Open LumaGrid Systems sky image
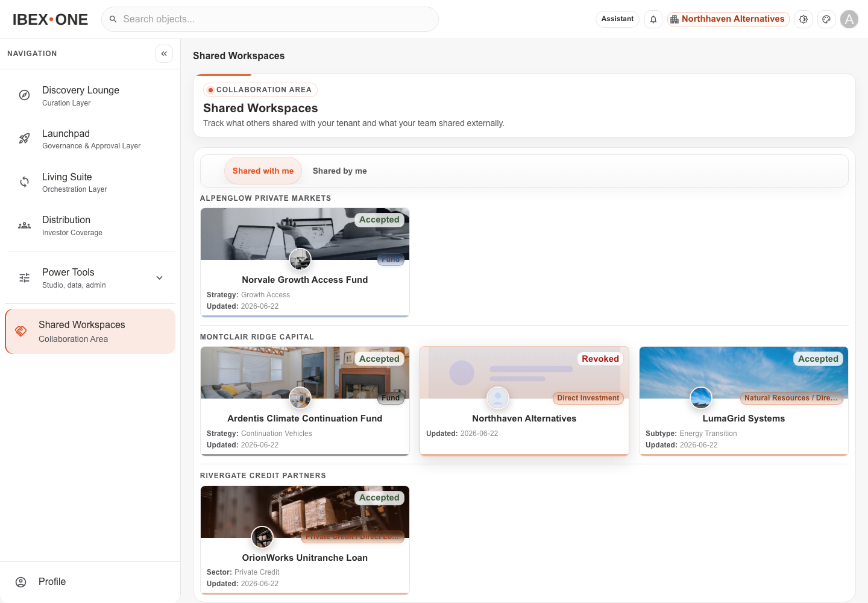The height and width of the screenshot is (603, 868). coord(744,373)
